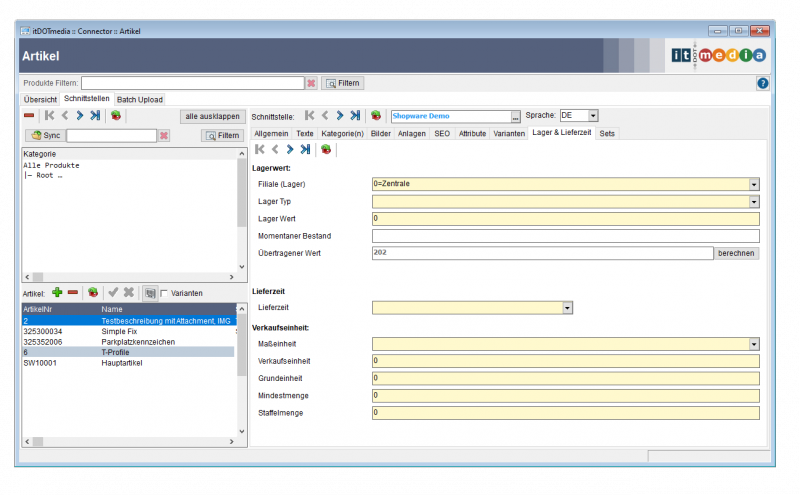800x495 pixels.
Task: Open the Maßeinheit dropdown
Action: [x=753, y=344]
